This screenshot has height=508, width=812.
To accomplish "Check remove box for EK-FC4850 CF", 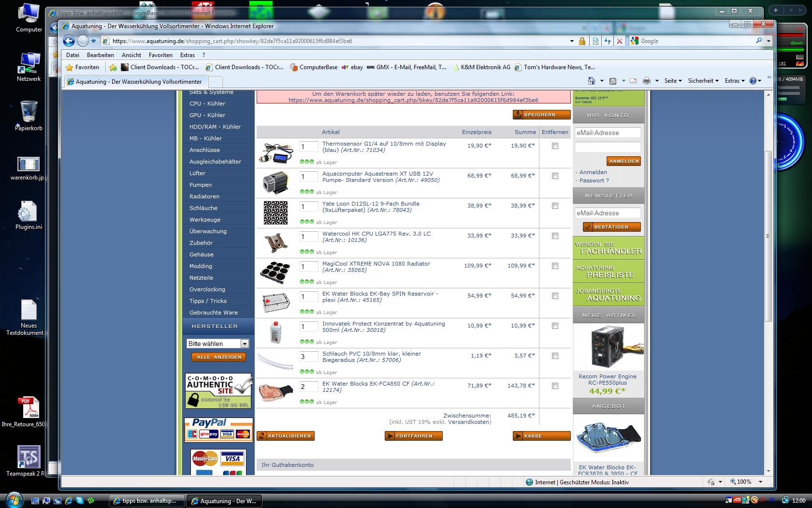I will click(555, 386).
